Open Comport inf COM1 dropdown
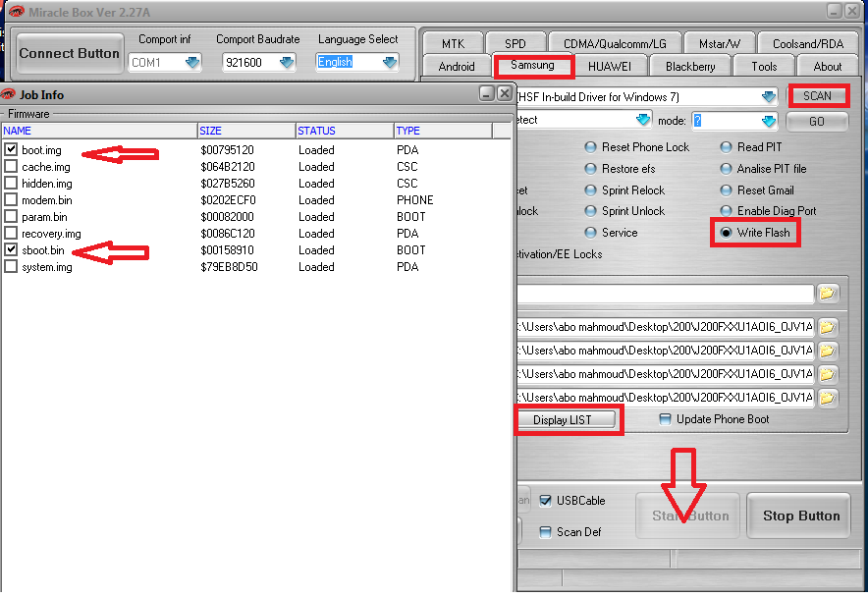 192,62
